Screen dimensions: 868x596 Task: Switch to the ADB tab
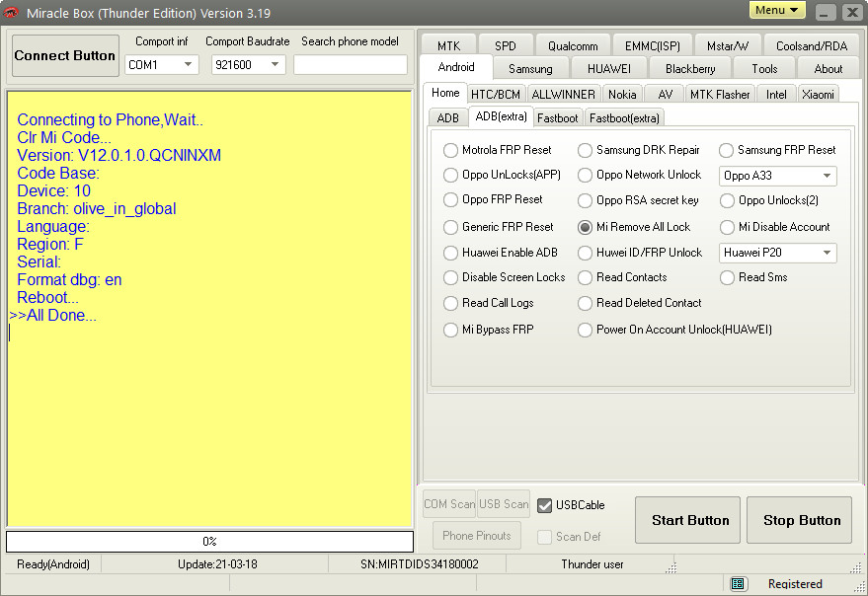point(448,117)
